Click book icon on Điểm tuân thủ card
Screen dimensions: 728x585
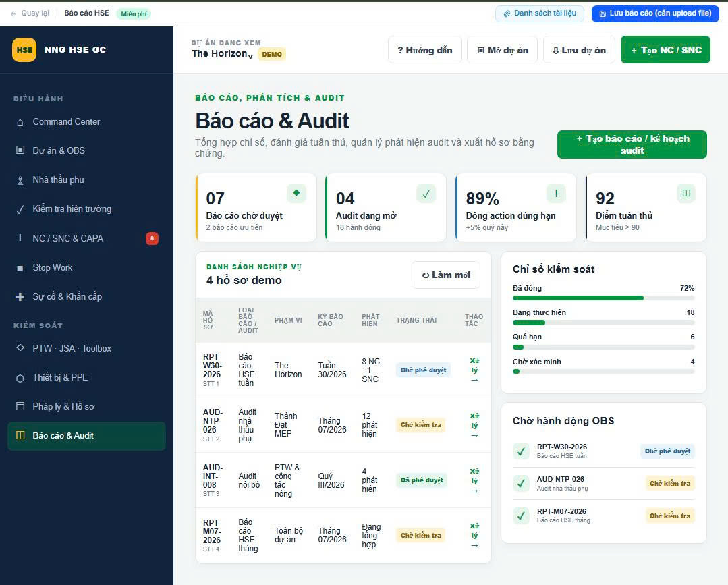pyautogui.click(x=686, y=193)
